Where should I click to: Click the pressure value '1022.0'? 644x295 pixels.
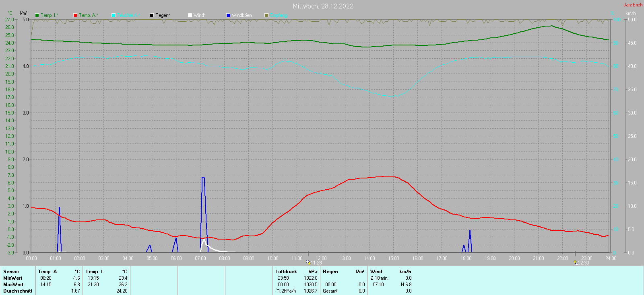click(x=311, y=278)
